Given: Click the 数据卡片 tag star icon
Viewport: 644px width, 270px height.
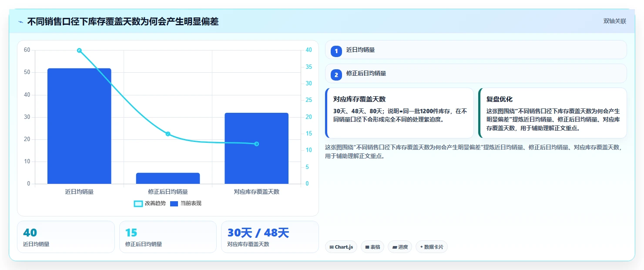Looking at the screenshot, I should coord(422,247).
